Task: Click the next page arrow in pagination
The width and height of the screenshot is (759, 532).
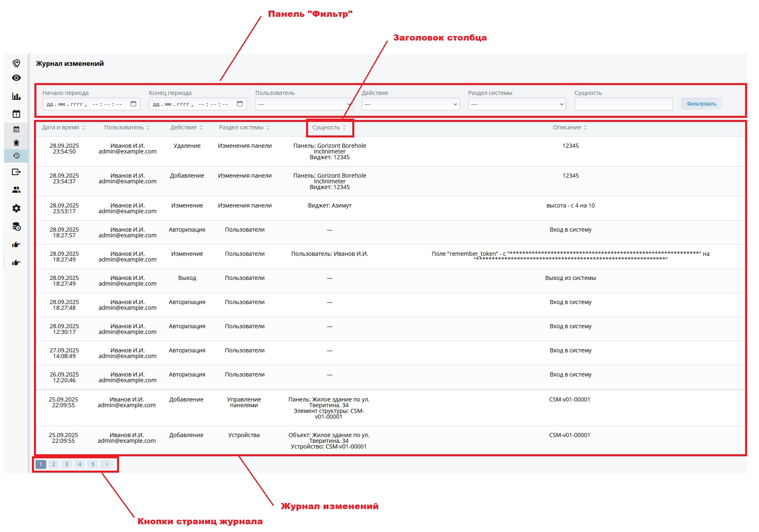Action: coord(107,464)
